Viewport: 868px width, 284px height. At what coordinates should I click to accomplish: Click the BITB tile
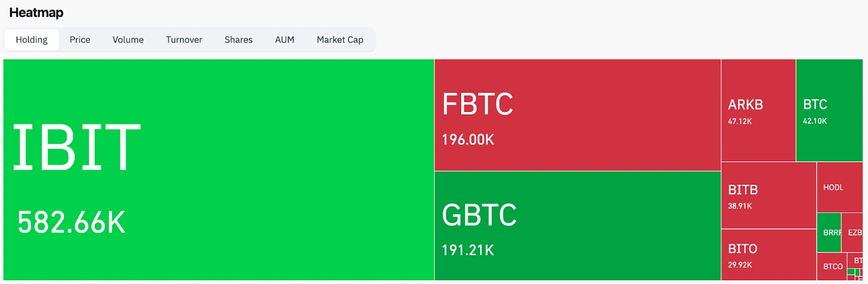769,195
